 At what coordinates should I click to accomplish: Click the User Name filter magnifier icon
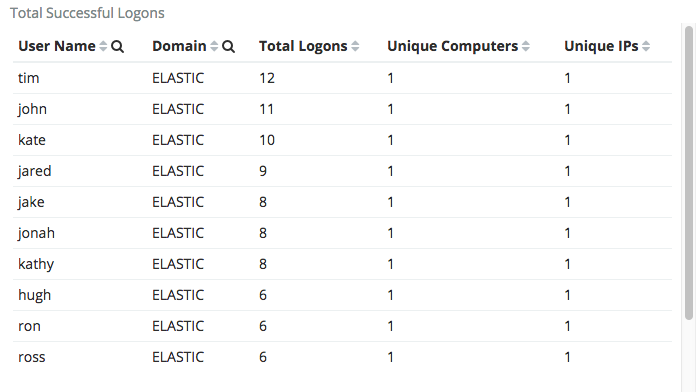tap(117, 46)
